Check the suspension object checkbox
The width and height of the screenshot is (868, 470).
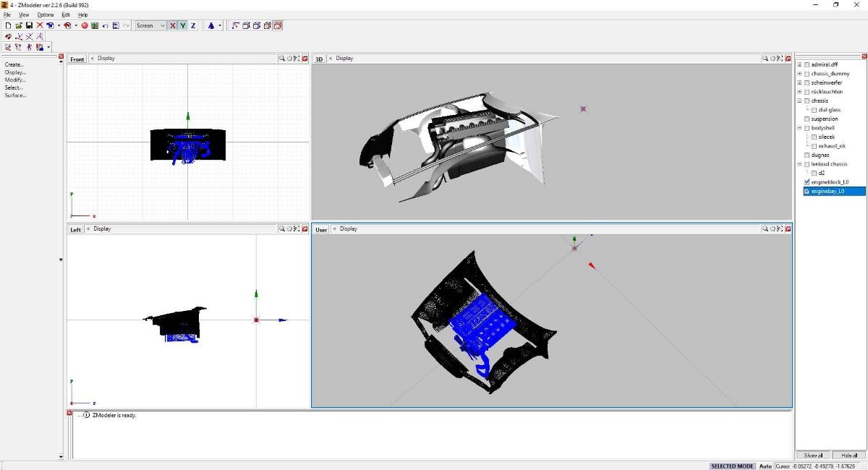click(x=807, y=119)
